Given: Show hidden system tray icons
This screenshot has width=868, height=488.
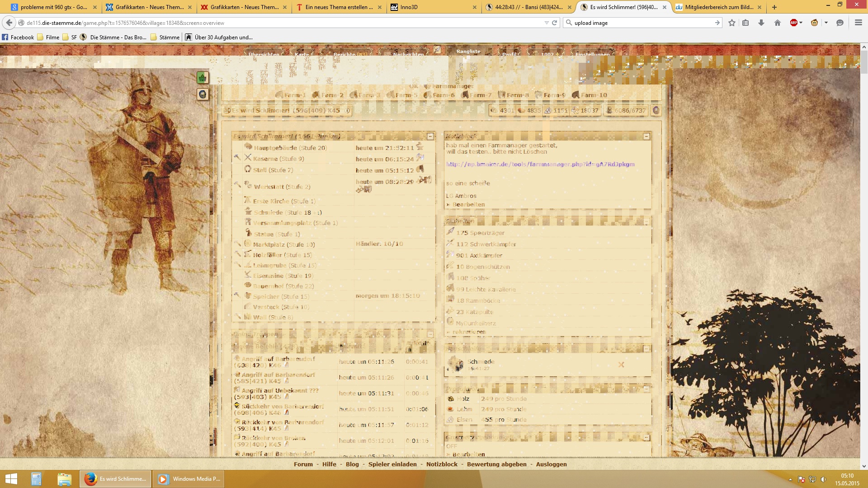Looking at the screenshot, I should (x=790, y=479).
